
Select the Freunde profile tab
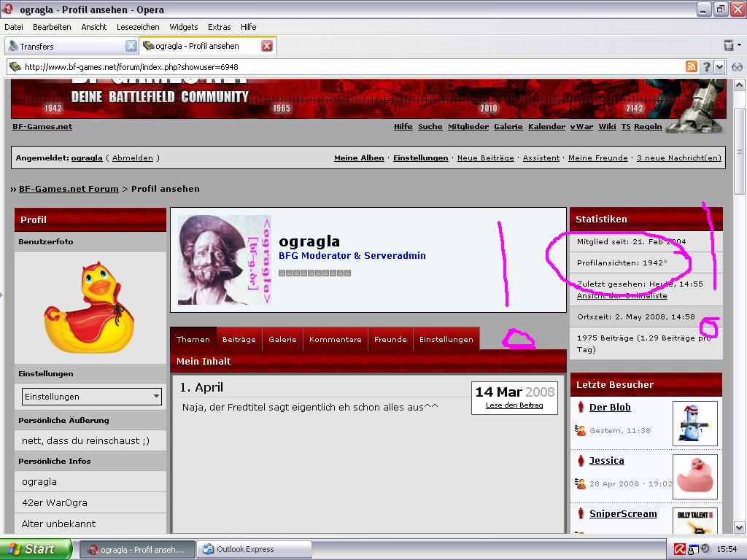tap(390, 340)
